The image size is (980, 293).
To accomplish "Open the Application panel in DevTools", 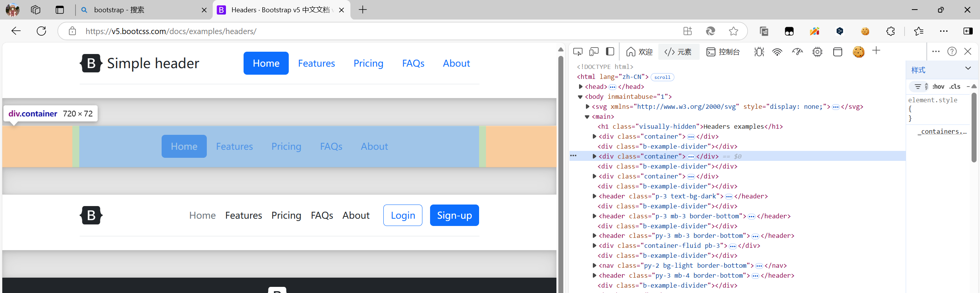I will [838, 52].
